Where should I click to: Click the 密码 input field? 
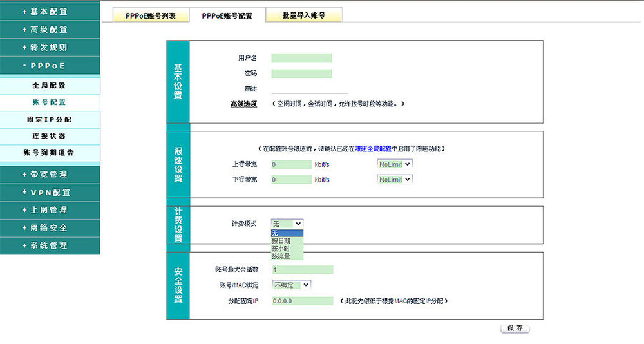click(x=301, y=73)
